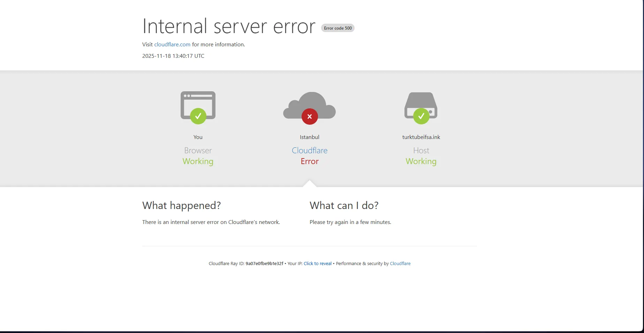Image resolution: width=644 pixels, height=333 pixels.
Task: Click the green Working text under Host
Action: [x=421, y=161]
